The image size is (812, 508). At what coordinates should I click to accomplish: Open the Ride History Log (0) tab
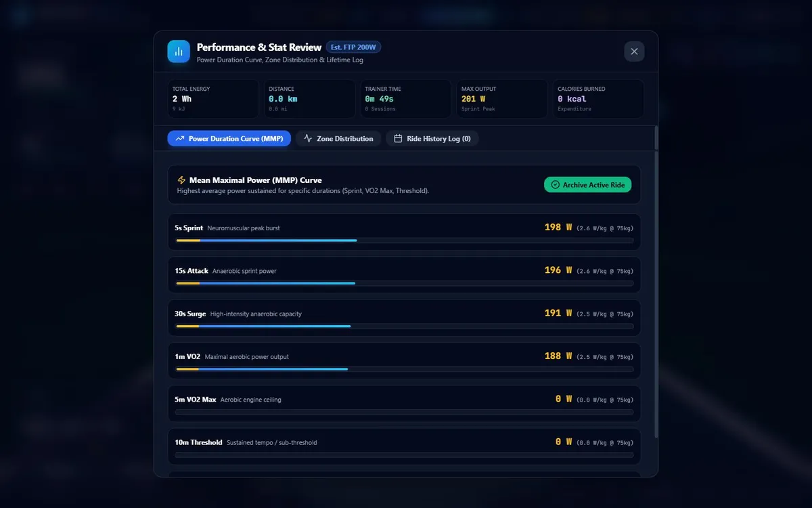pyautogui.click(x=432, y=138)
